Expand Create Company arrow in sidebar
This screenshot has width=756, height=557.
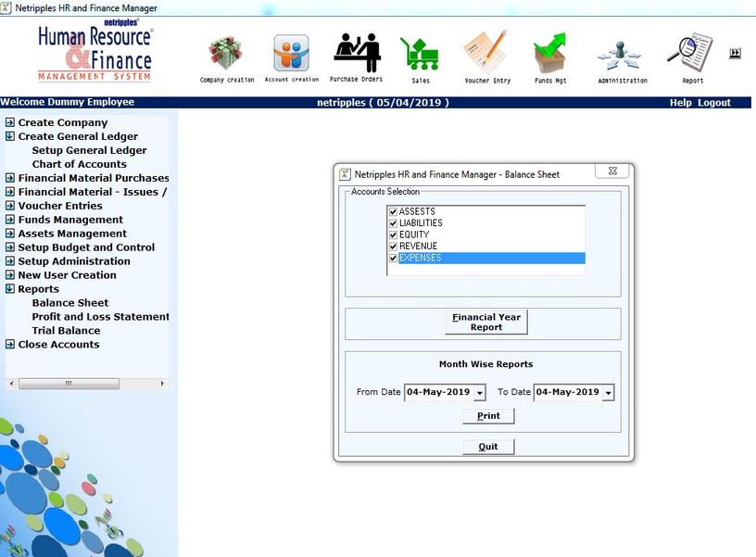(x=10, y=122)
